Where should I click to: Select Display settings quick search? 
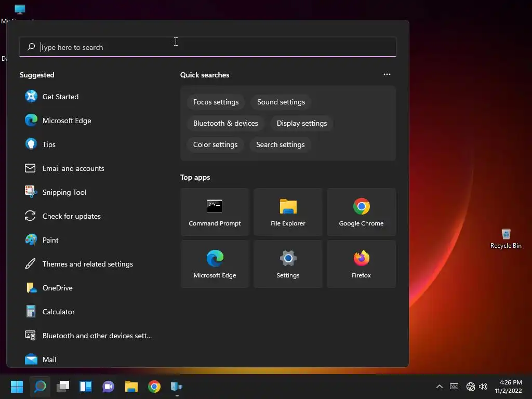click(x=302, y=124)
